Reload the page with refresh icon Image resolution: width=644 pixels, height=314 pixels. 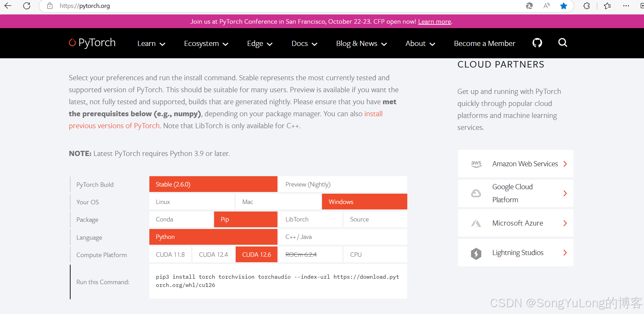pos(27,6)
